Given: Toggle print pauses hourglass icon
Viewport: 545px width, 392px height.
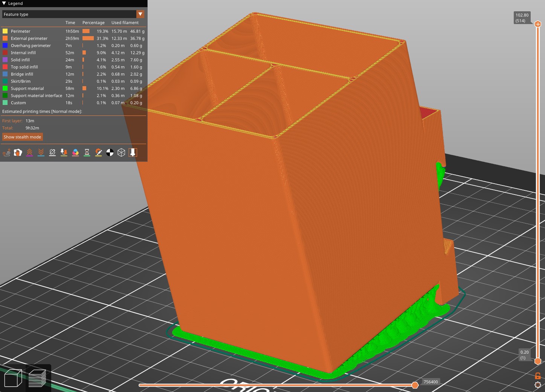Looking at the screenshot, I should click(87, 152).
